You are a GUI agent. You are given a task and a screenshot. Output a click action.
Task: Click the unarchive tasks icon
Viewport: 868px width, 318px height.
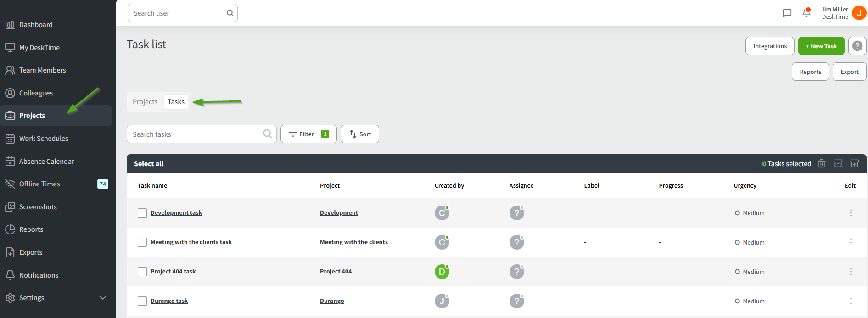pos(854,163)
